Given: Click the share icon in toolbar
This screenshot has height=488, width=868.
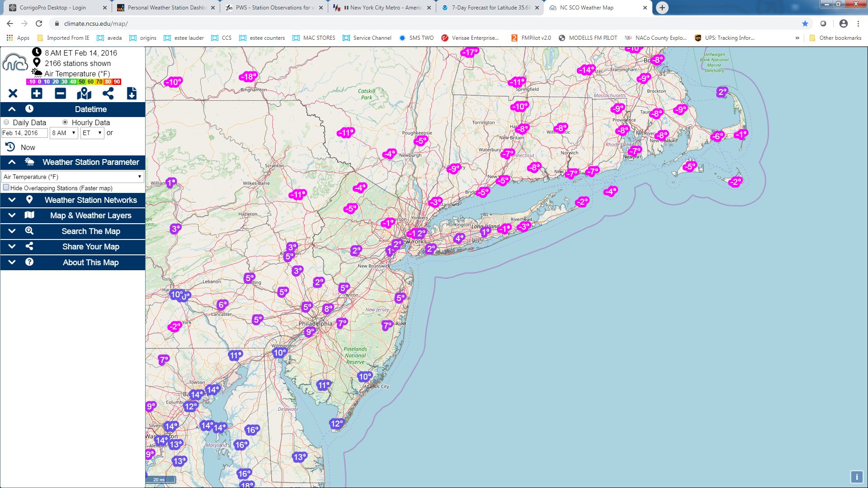Looking at the screenshot, I should click(108, 94).
